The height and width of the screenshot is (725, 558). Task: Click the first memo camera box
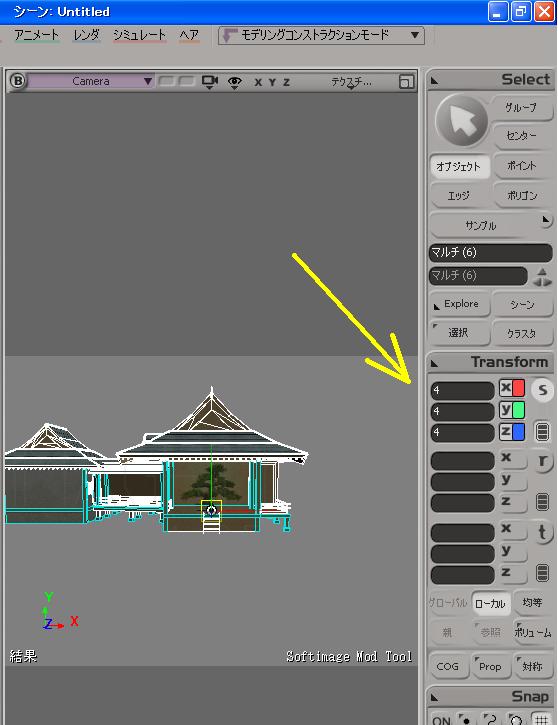pos(166,81)
